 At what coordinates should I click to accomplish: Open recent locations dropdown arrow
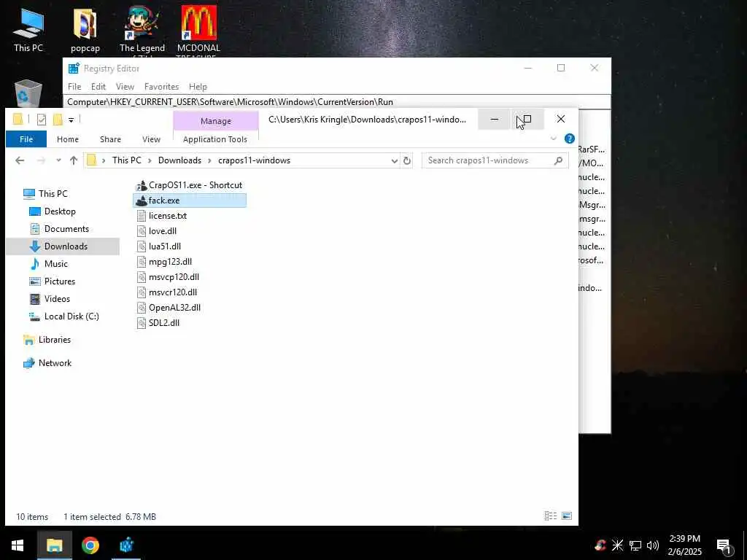pyautogui.click(x=58, y=160)
